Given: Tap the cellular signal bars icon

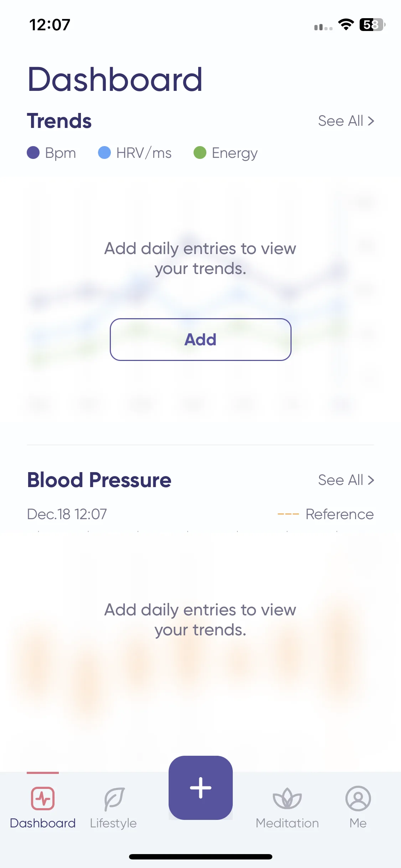Looking at the screenshot, I should 323,27.
